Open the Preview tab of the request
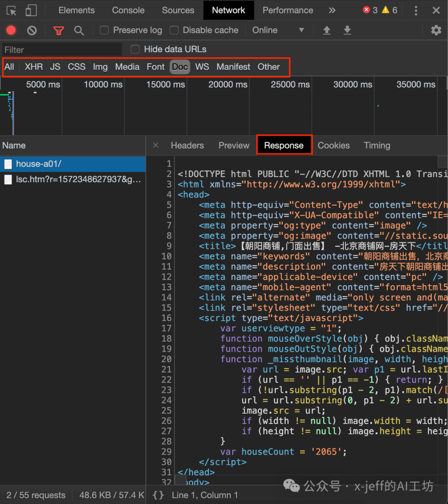 (234, 146)
